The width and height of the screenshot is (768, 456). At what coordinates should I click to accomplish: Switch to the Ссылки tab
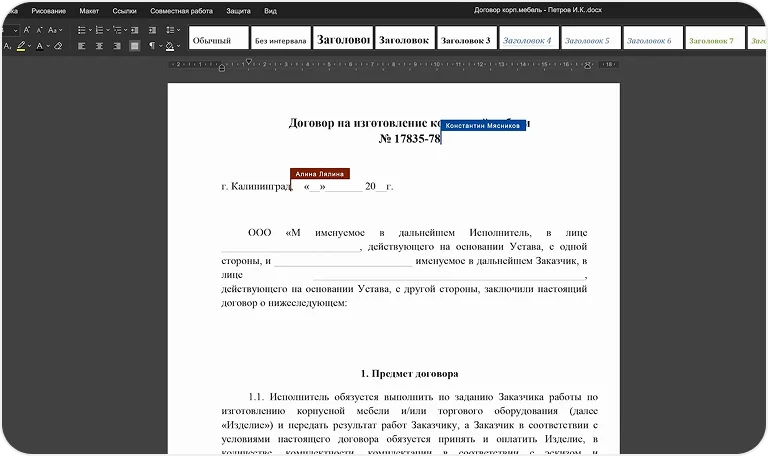[125, 10]
